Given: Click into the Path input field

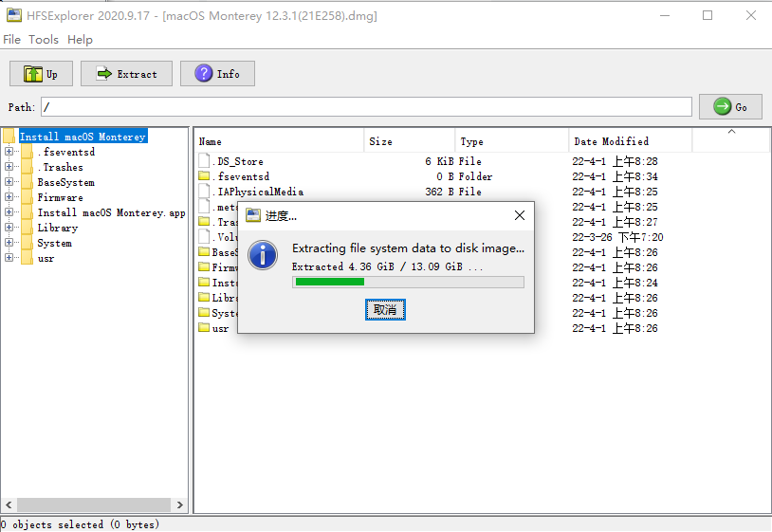Looking at the screenshot, I should coord(366,107).
